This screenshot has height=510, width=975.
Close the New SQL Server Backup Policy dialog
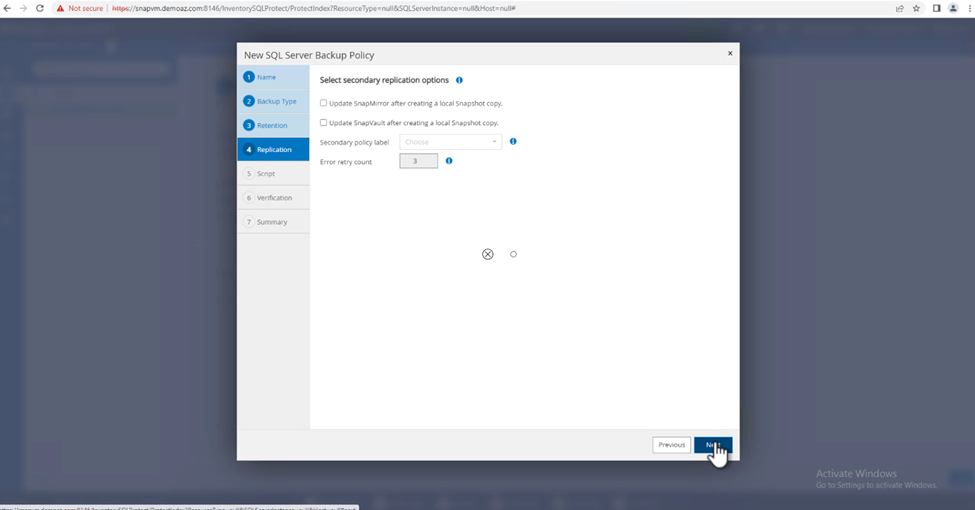(730, 53)
